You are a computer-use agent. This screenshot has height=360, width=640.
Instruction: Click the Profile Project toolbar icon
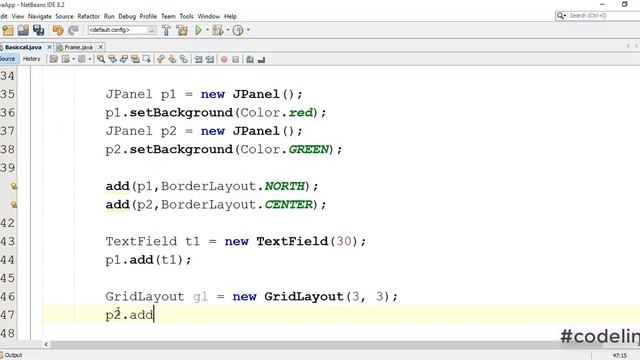tap(238, 30)
